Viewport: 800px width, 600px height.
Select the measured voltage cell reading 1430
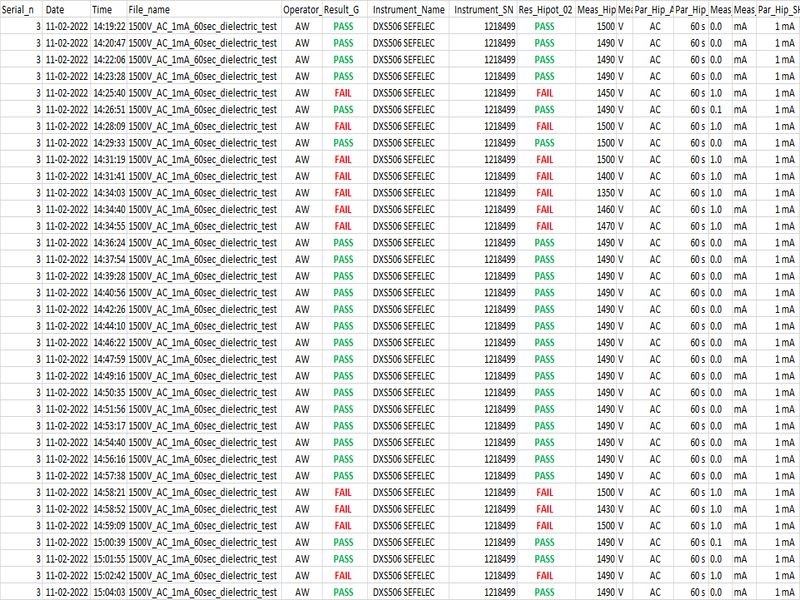pos(596,509)
